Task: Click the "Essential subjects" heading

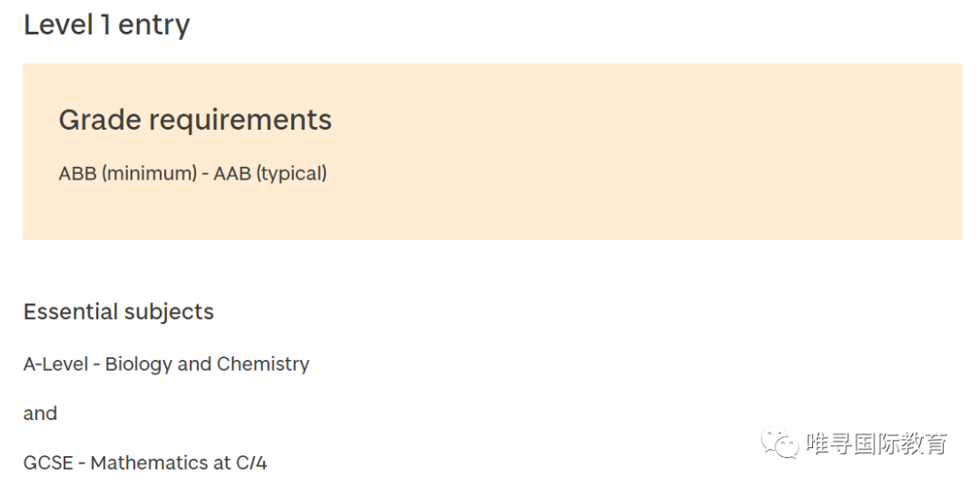Action: coord(119,312)
